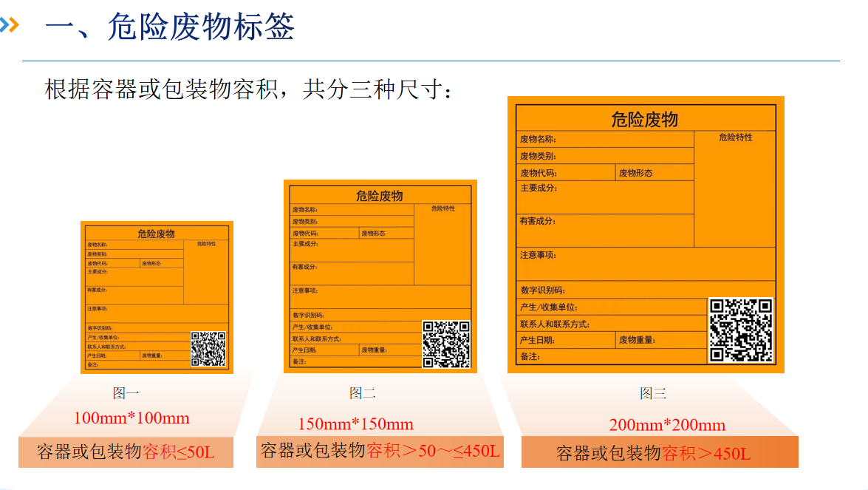
Task: Click 废物名称 field in the largest label
Action: (x=604, y=139)
